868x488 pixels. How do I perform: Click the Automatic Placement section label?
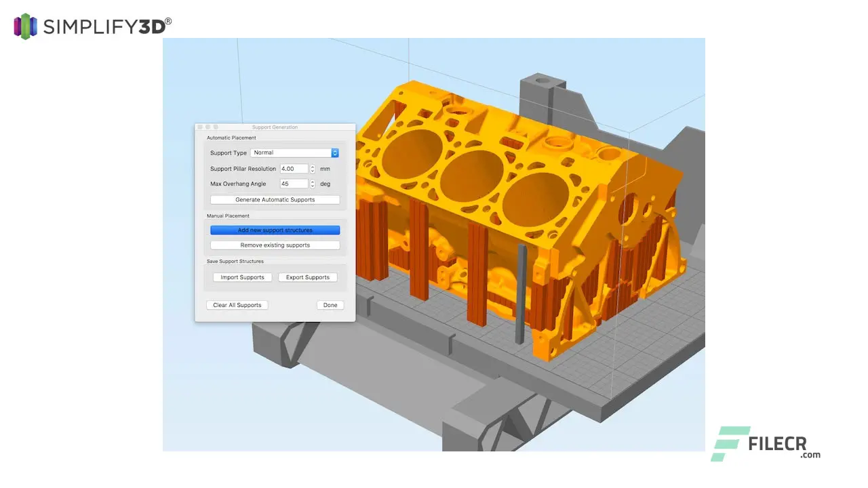[232, 138]
